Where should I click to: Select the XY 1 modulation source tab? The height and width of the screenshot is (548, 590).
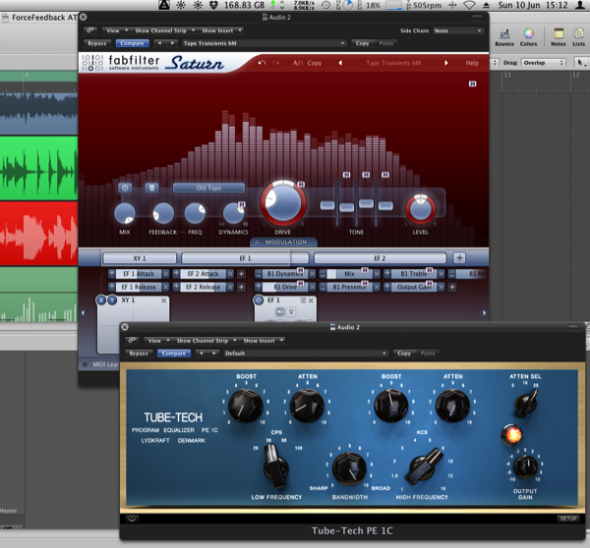[140, 258]
